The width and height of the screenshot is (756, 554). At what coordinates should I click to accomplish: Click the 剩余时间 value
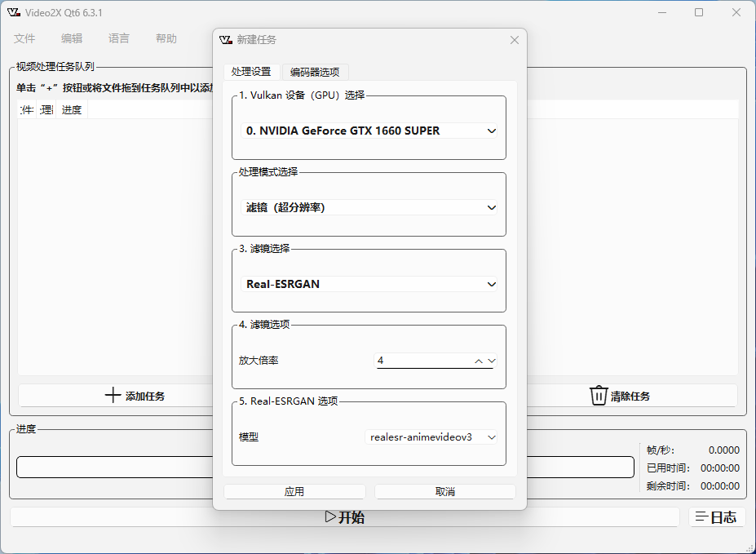coord(720,486)
